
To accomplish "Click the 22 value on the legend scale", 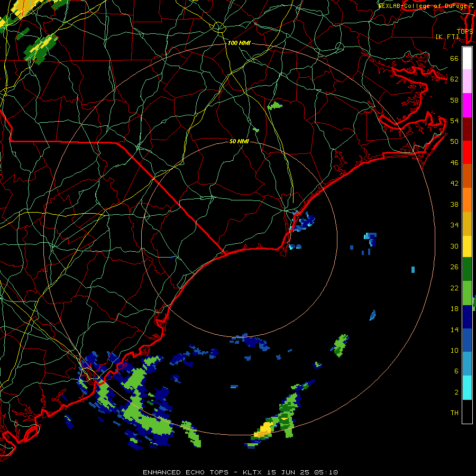I will point(454,288).
